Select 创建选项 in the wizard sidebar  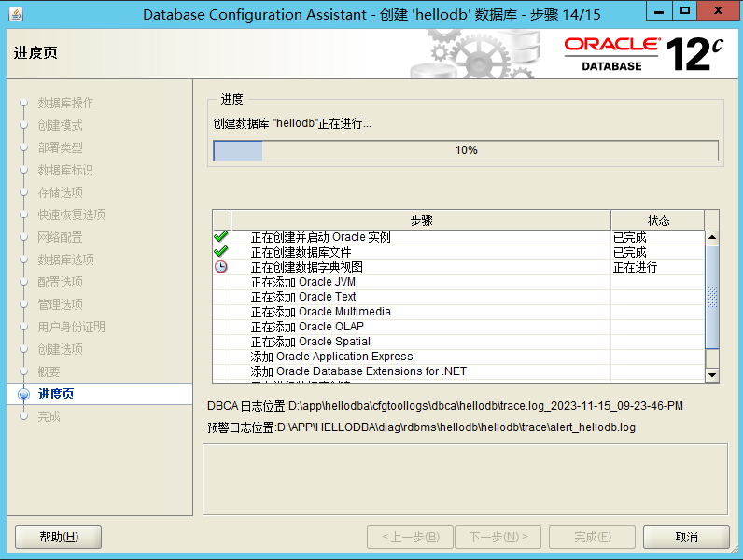pos(60,349)
